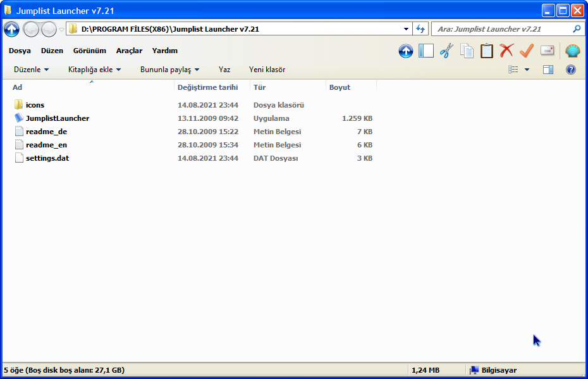Select the settings.dat file icon
Screen dimensions: 588x379
[19, 158]
